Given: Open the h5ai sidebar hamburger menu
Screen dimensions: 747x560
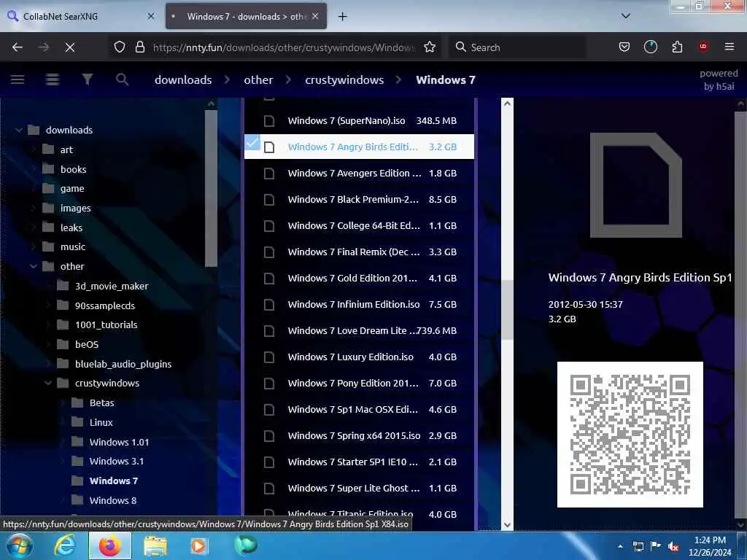Looking at the screenshot, I should 18,79.
